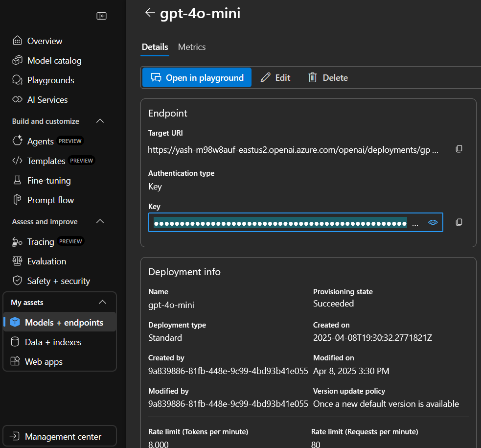
Task: Open gpt-4o-mini in playground
Action: click(x=196, y=77)
